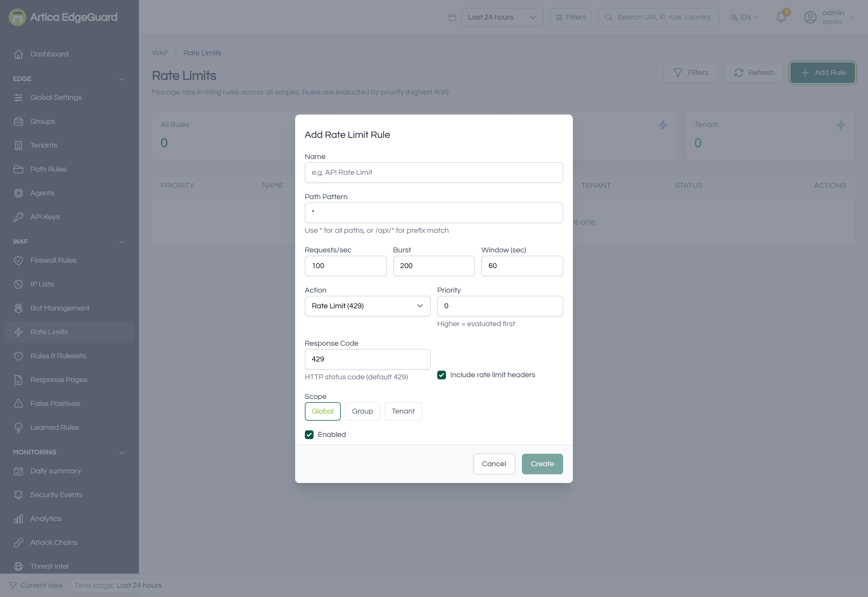The width and height of the screenshot is (868, 597).
Task: Open Rules & Rulesets menu item
Action: 69,356
